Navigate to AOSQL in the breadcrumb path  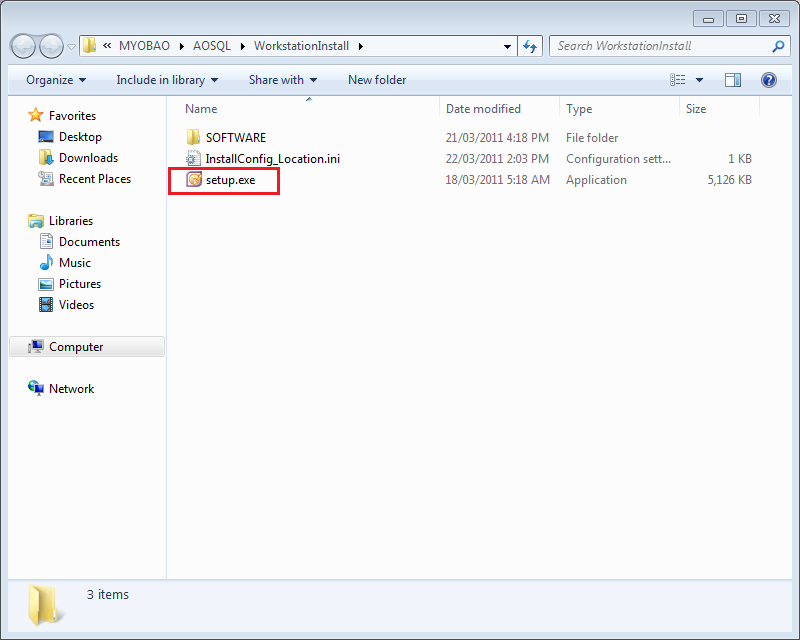click(211, 46)
